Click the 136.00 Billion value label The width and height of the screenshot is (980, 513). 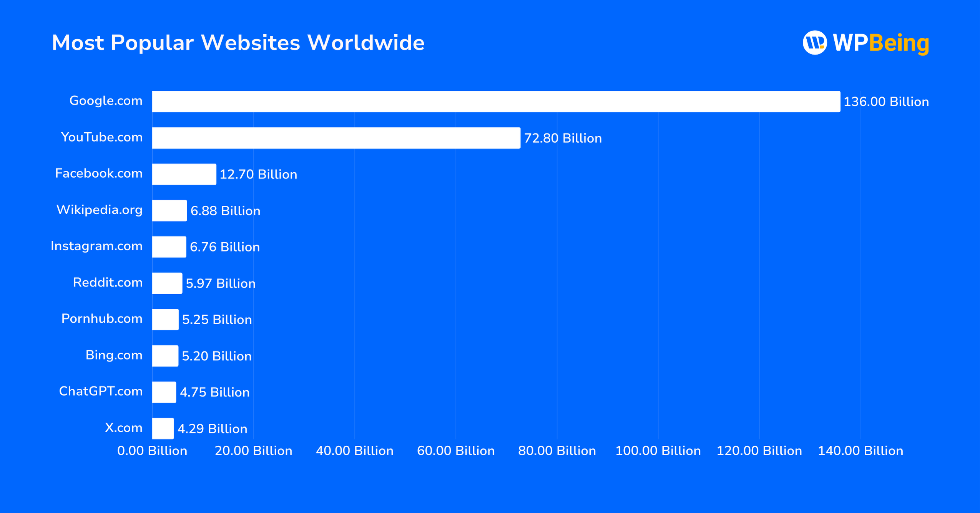pos(886,102)
